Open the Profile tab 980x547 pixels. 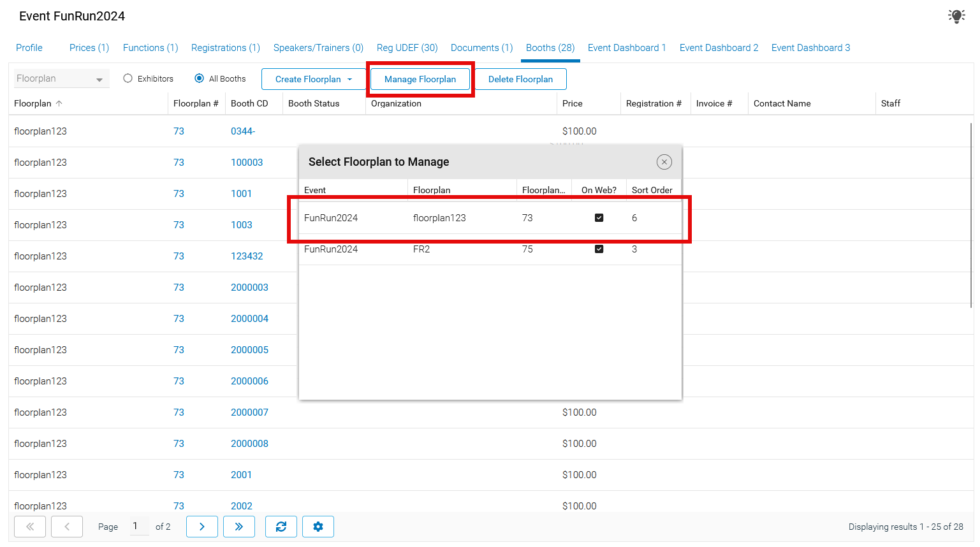point(29,48)
